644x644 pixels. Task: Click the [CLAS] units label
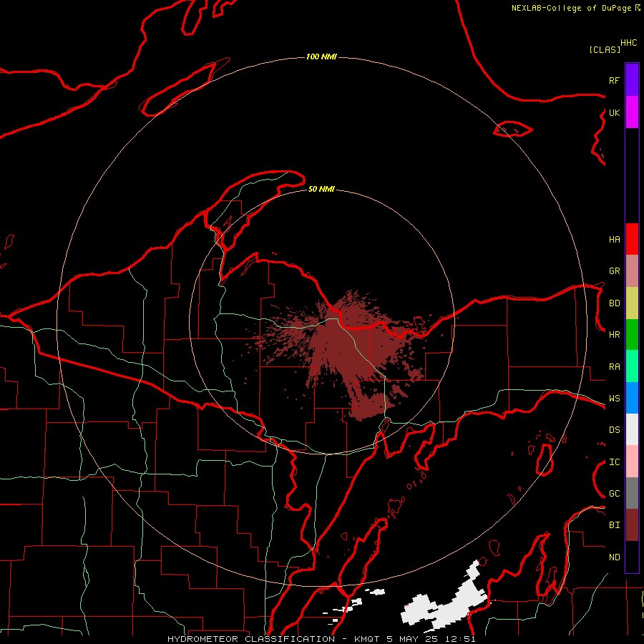[x=605, y=49]
